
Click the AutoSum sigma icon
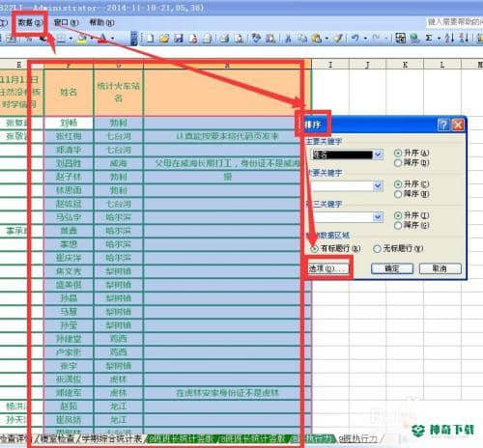coord(429,38)
